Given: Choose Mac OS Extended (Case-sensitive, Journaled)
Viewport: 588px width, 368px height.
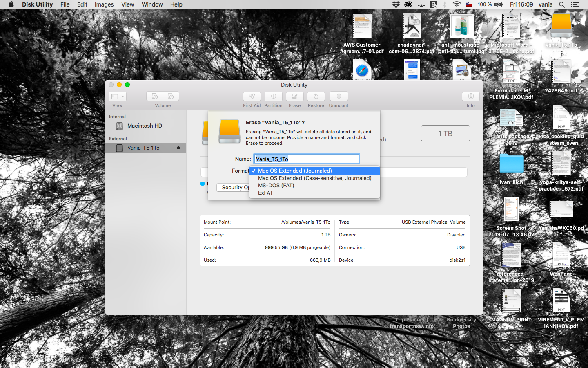Looking at the screenshot, I should pyautogui.click(x=314, y=178).
